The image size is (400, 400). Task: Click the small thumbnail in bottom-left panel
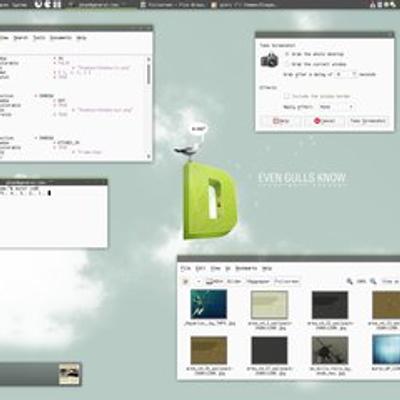pos(69,374)
